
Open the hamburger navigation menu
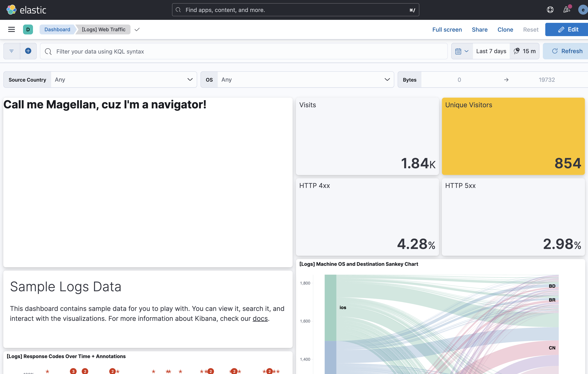tap(11, 30)
